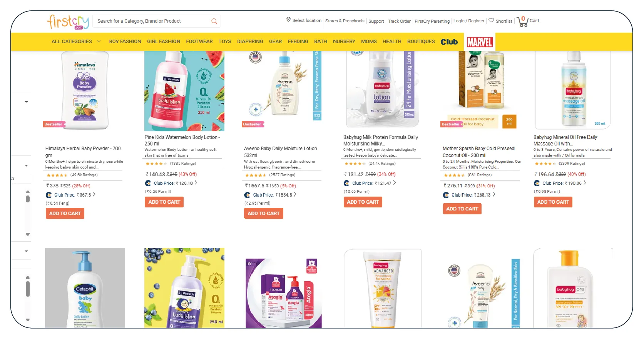The image size is (644, 339).
Task: Select the NURSERY menu item
Action: (x=344, y=41)
